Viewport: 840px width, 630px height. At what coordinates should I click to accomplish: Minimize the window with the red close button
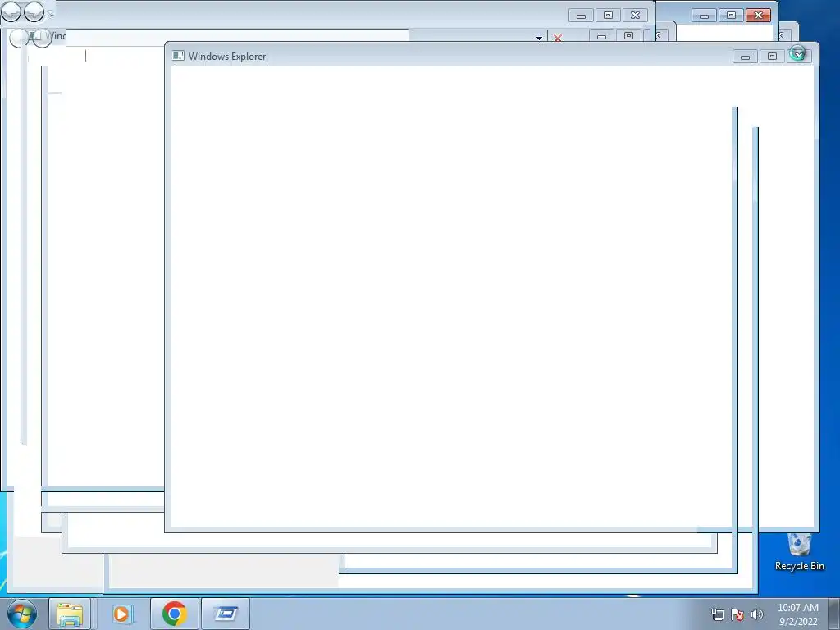point(705,15)
